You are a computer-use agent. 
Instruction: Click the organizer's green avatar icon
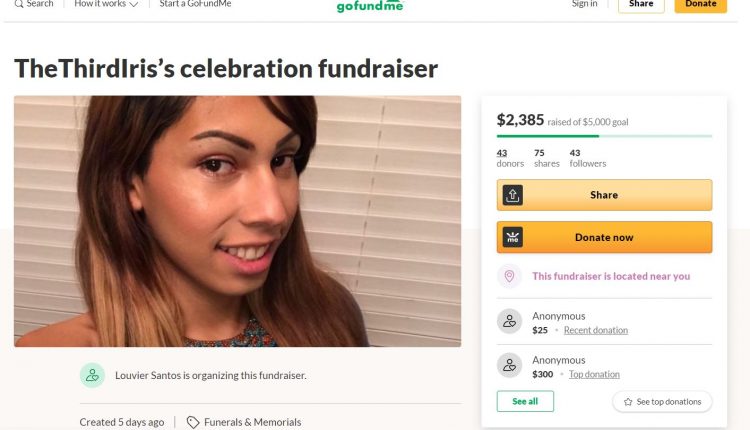[92, 375]
